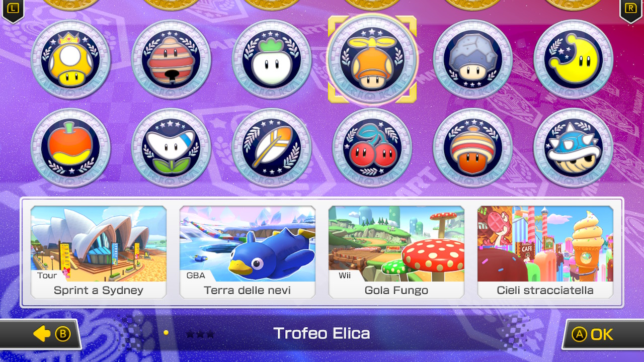Pick the striped Acorn cup emblem
The image size is (644, 362).
pyautogui.click(x=473, y=148)
